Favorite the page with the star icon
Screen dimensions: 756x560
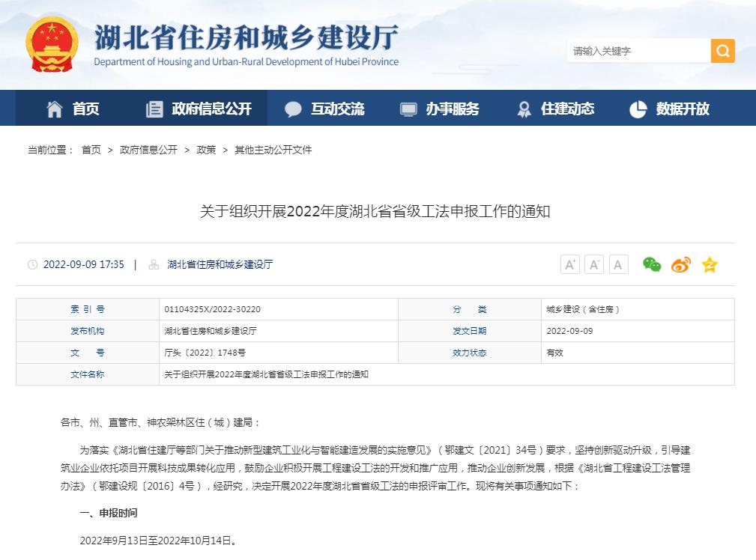(x=709, y=264)
